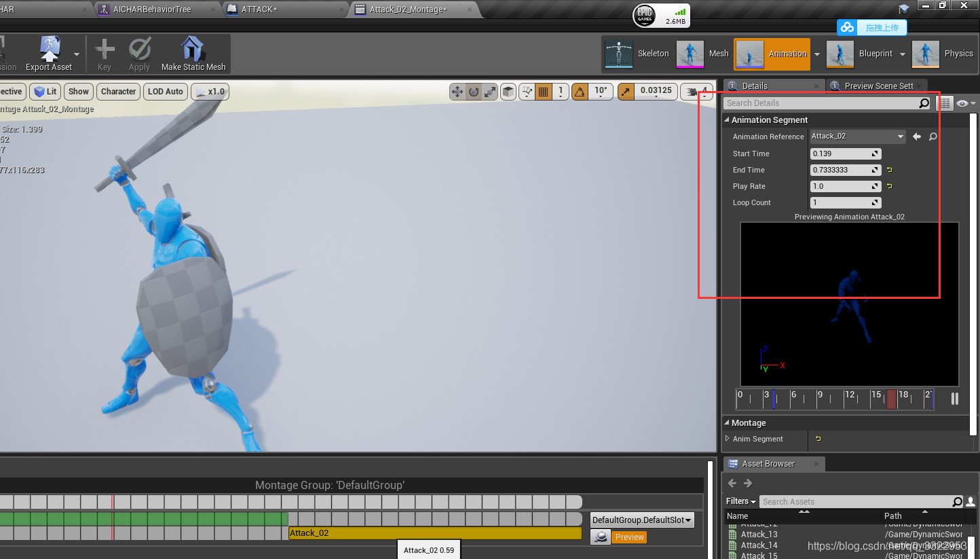Open Export Asset dropdown arrow

tap(77, 54)
